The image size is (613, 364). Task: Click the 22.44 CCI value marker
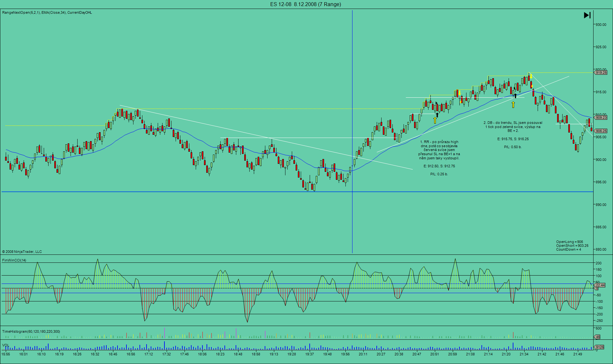[x=600, y=285]
